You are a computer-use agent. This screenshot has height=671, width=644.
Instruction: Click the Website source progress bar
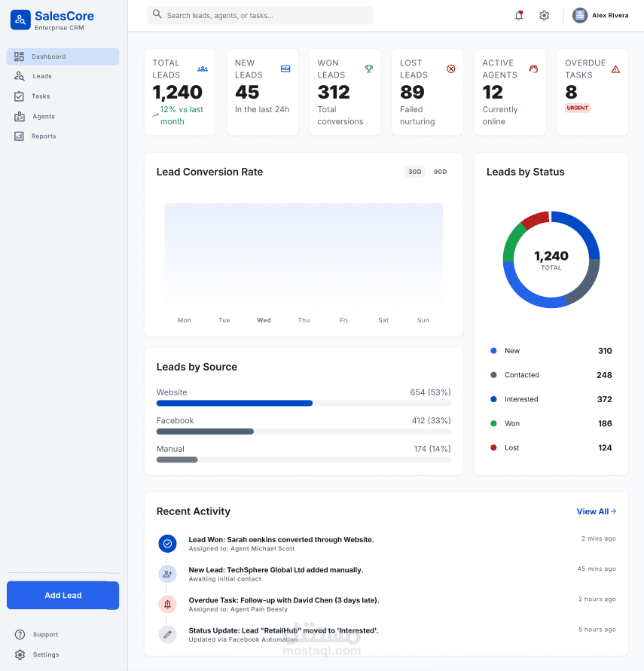coord(304,403)
